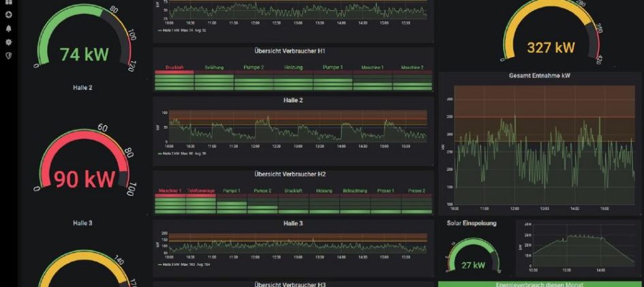Image resolution: width=644 pixels, height=287 pixels.
Task: Click the 327 kW yellow gauge
Action: pyautogui.click(x=551, y=33)
